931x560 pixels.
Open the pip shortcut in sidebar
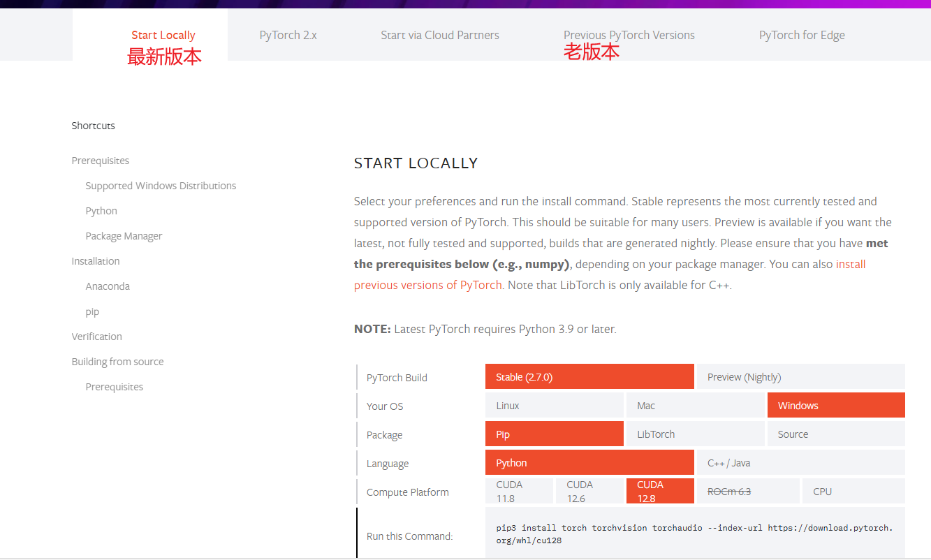[x=92, y=311]
